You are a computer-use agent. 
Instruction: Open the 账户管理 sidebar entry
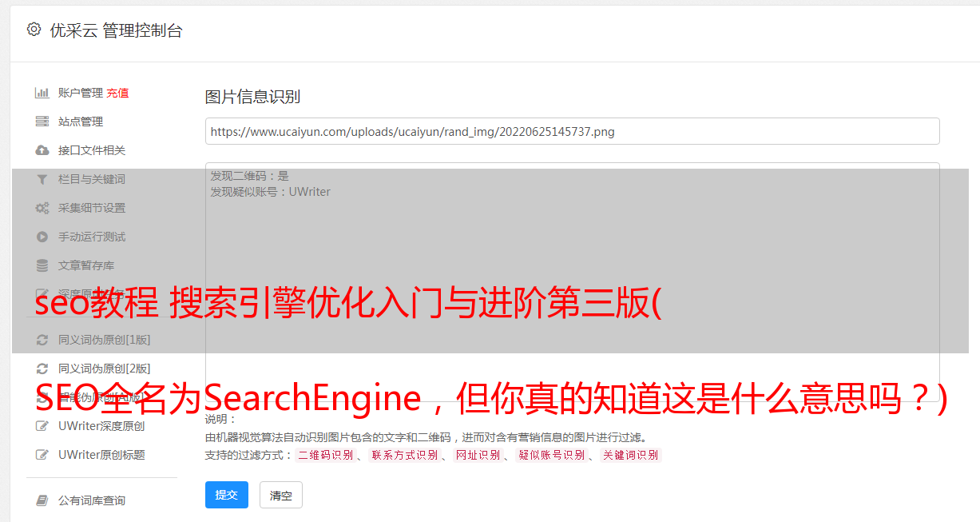tap(81, 93)
